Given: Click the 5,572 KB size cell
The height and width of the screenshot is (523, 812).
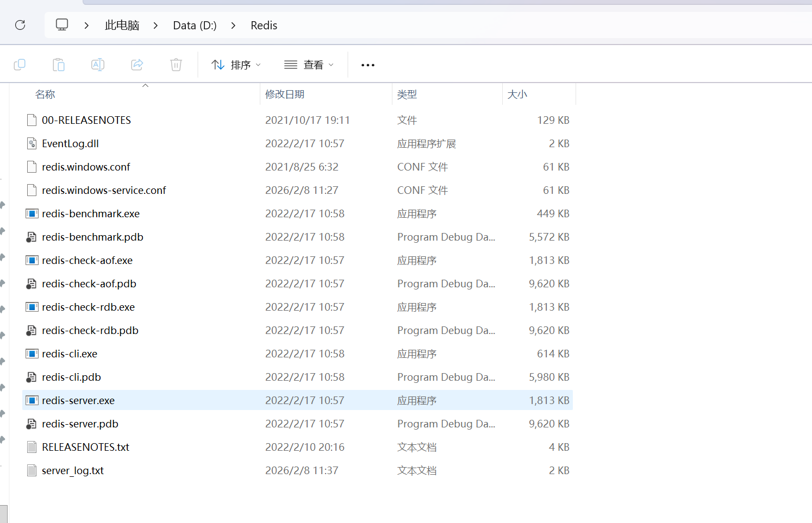Looking at the screenshot, I should (x=549, y=237).
